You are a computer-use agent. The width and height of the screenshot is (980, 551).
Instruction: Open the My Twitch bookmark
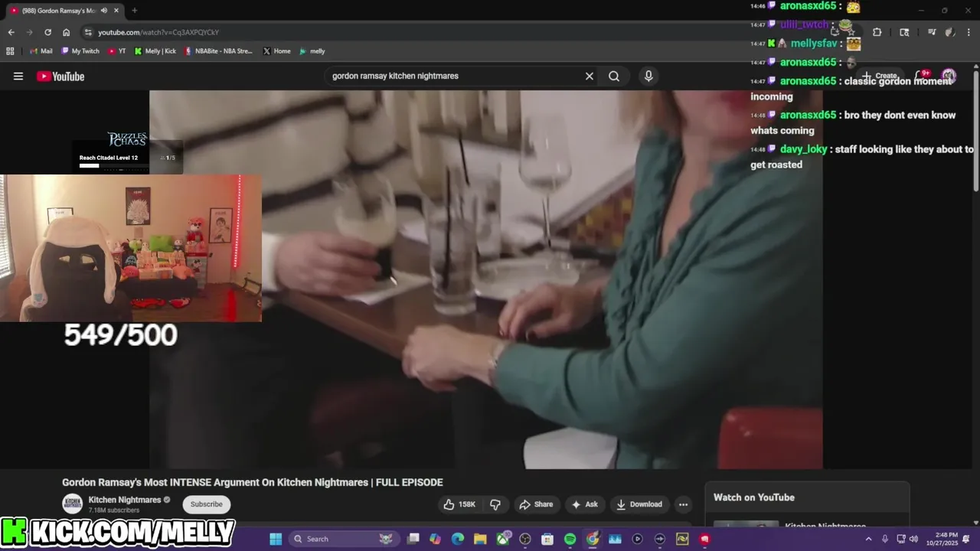80,51
